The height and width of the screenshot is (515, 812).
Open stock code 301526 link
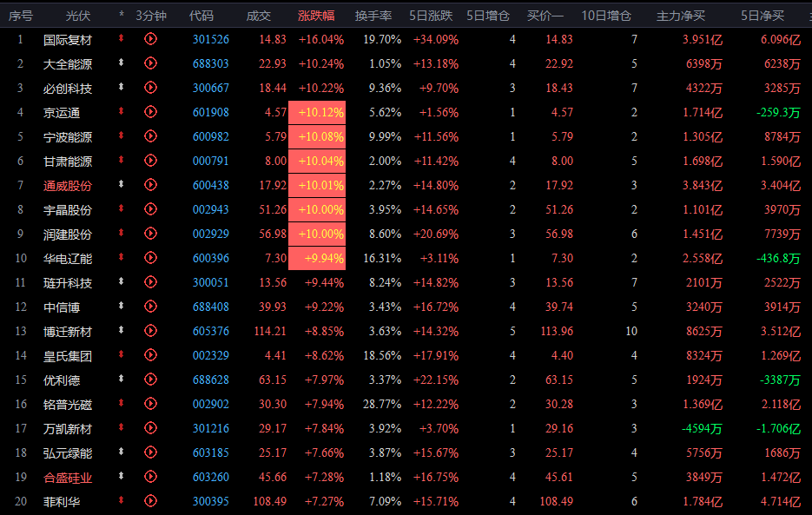click(209, 39)
